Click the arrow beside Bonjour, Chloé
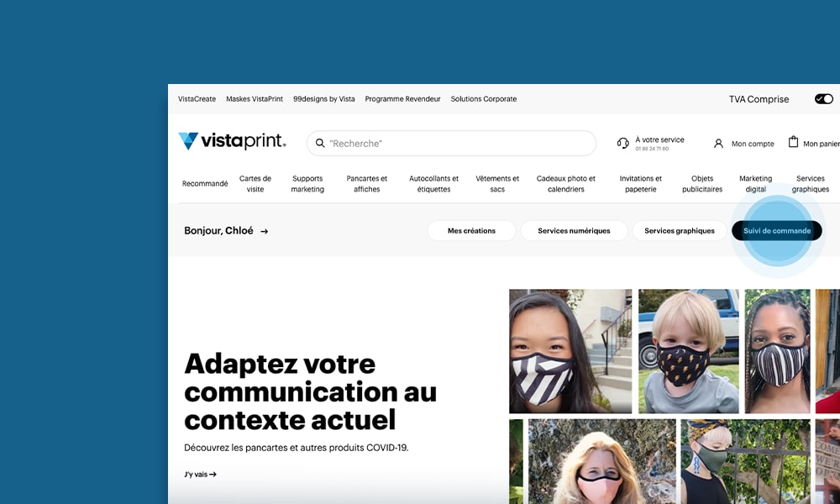This screenshot has height=504, width=840. 264,231
